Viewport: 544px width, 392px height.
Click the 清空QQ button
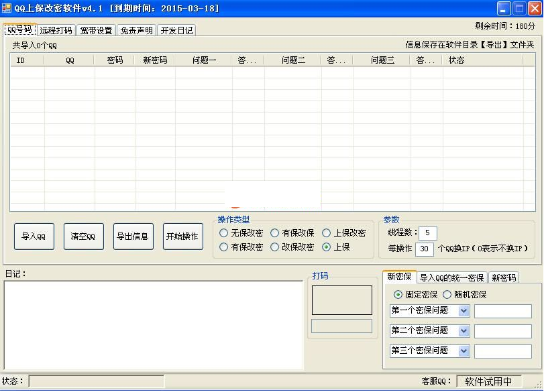pyautogui.click(x=83, y=237)
